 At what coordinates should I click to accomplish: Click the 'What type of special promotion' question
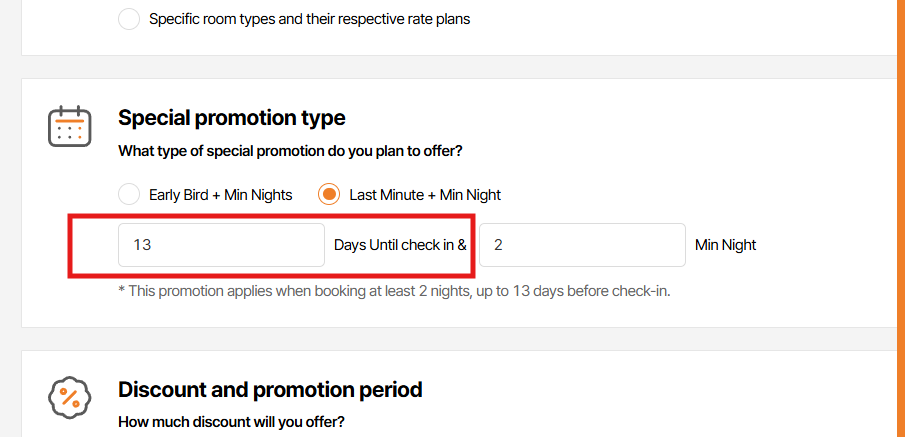tap(290, 151)
